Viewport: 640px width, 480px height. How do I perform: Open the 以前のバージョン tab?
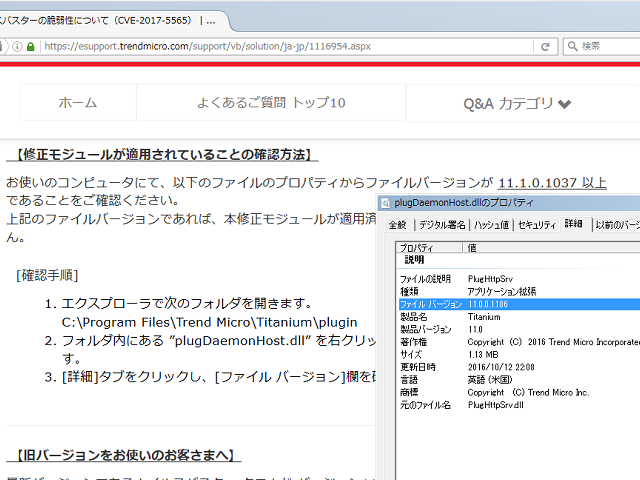point(617,225)
